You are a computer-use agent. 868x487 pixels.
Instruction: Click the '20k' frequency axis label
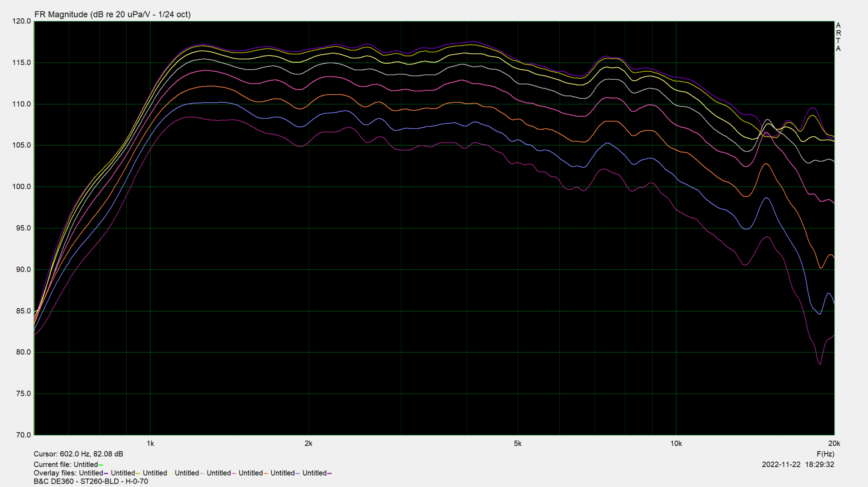click(834, 444)
